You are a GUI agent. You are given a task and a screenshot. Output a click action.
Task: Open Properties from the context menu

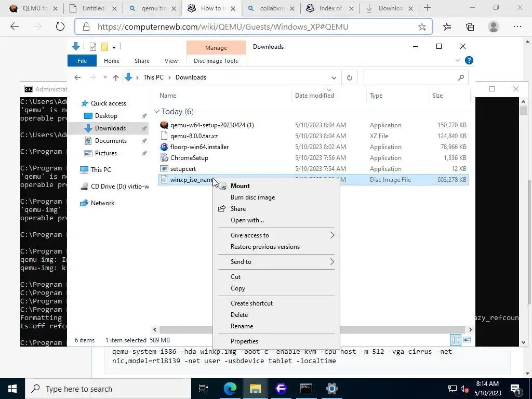click(244, 341)
